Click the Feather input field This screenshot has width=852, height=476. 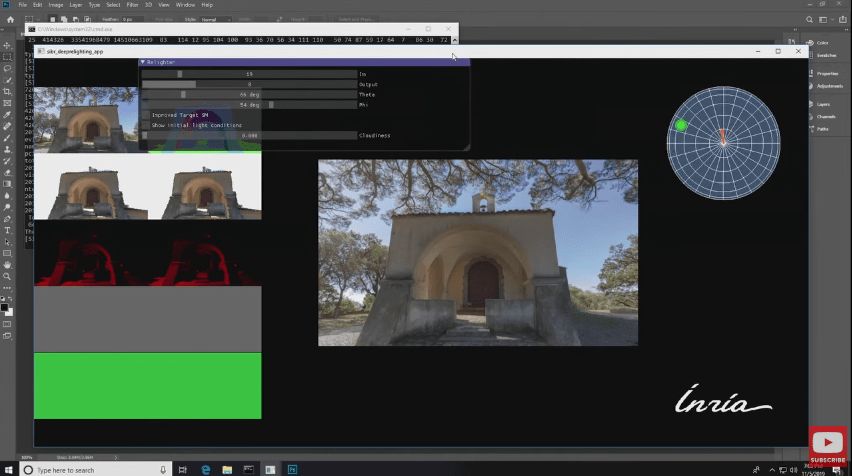[x=130, y=20]
